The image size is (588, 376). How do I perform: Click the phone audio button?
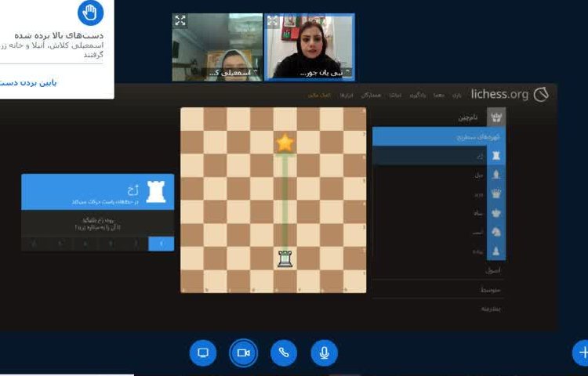[284, 352]
